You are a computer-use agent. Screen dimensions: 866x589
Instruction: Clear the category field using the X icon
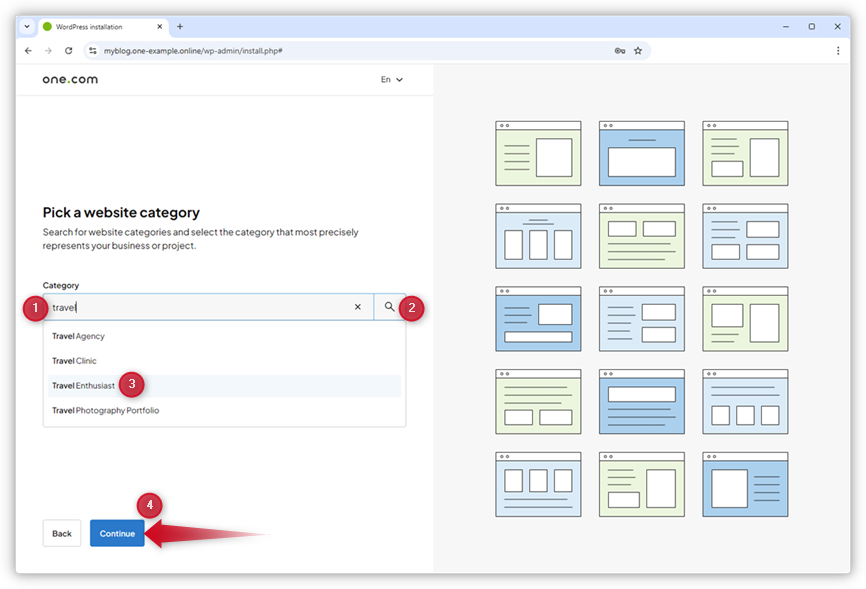(358, 307)
